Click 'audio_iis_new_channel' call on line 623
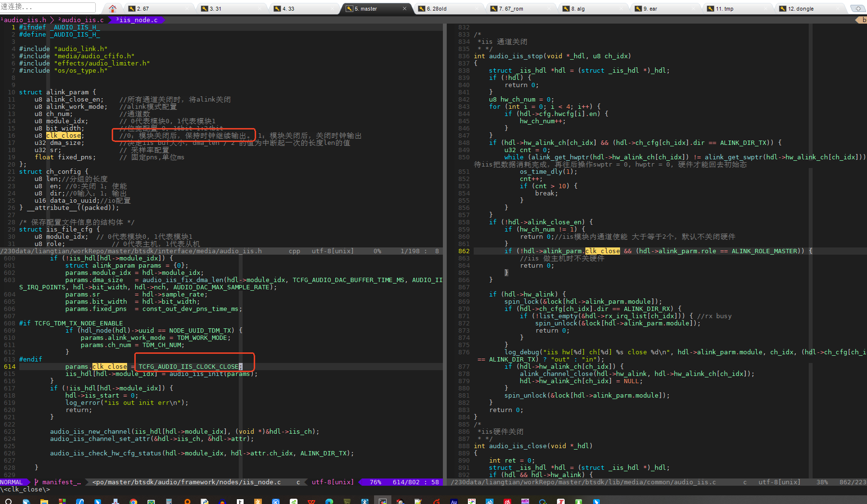The height and width of the screenshot is (504, 867). click(x=91, y=431)
